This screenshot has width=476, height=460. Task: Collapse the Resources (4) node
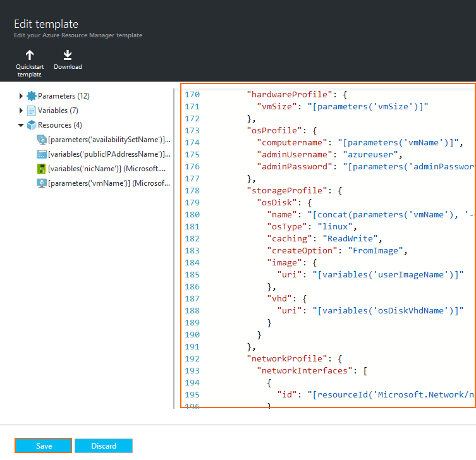coord(21,125)
